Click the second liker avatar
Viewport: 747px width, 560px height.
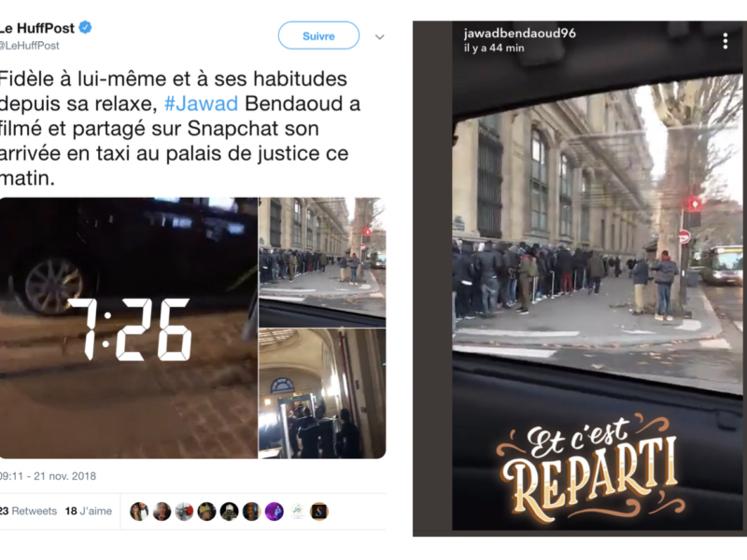(162, 511)
